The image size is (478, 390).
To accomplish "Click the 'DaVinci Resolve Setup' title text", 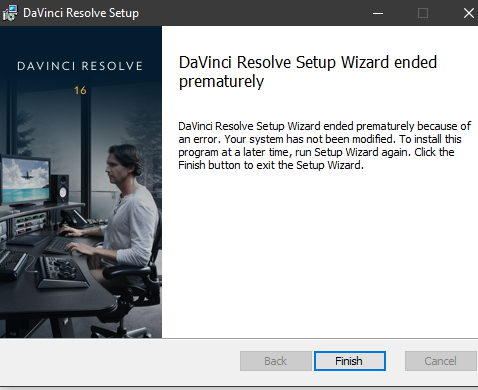I will tap(81, 13).
